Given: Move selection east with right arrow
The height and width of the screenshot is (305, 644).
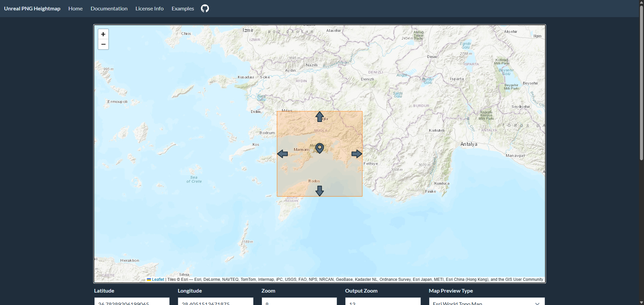Looking at the screenshot, I should 357,154.
